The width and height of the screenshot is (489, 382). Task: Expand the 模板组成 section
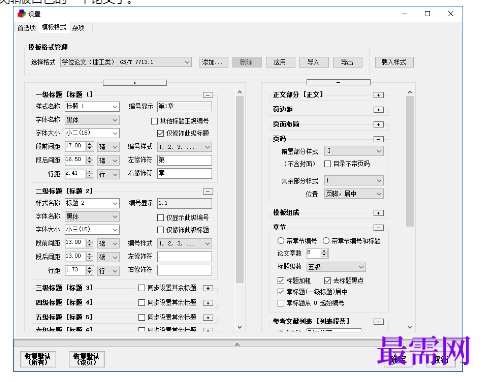pyautogui.click(x=378, y=213)
